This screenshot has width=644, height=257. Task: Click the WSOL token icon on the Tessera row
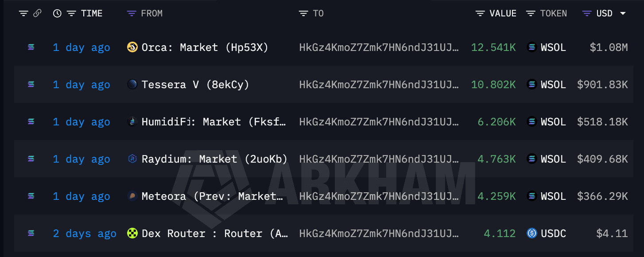tap(532, 84)
